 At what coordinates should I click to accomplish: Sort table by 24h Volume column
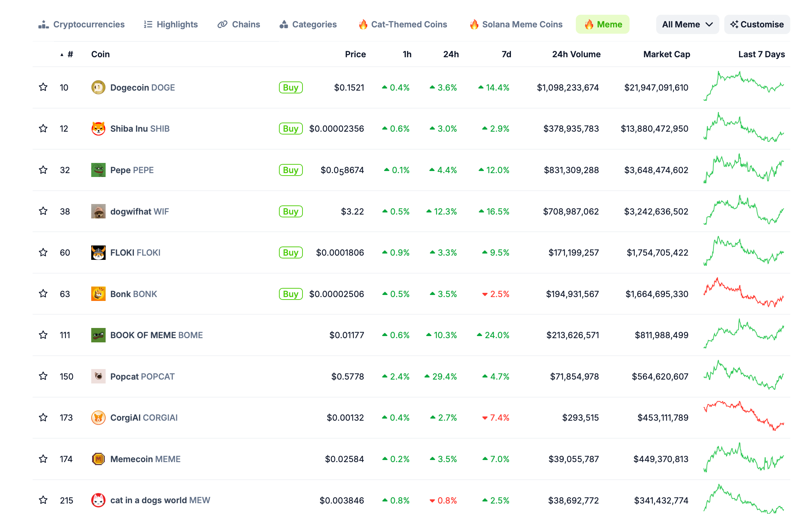pyautogui.click(x=576, y=54)
